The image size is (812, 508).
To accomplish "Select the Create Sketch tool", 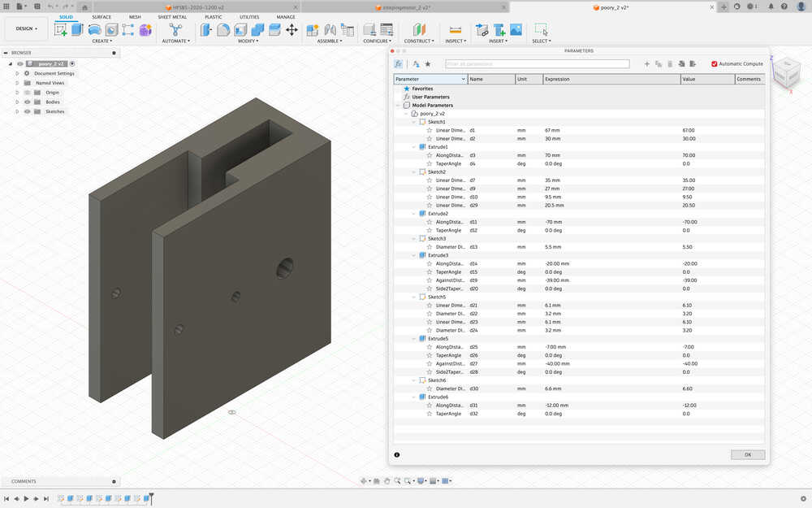I will point(61,29).
